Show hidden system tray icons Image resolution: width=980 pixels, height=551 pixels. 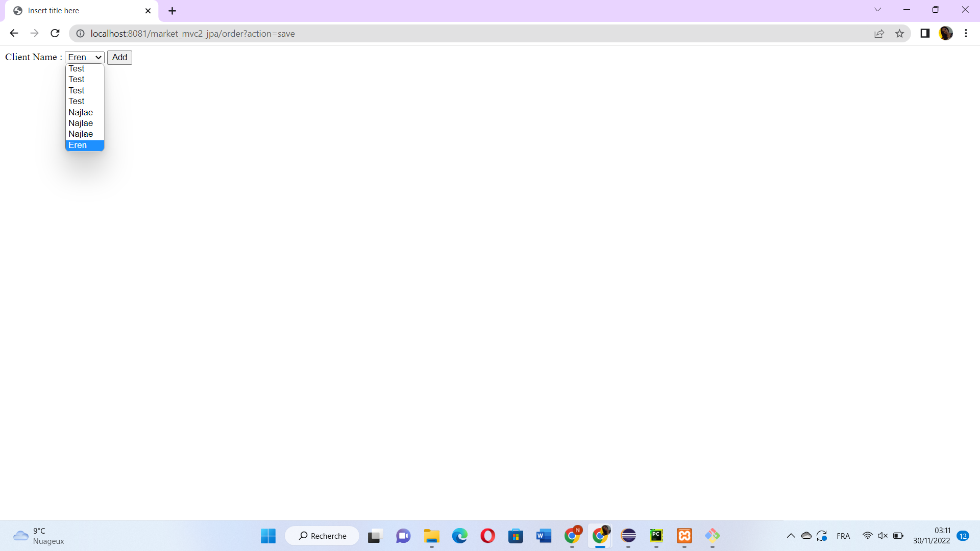coord(791,536)
